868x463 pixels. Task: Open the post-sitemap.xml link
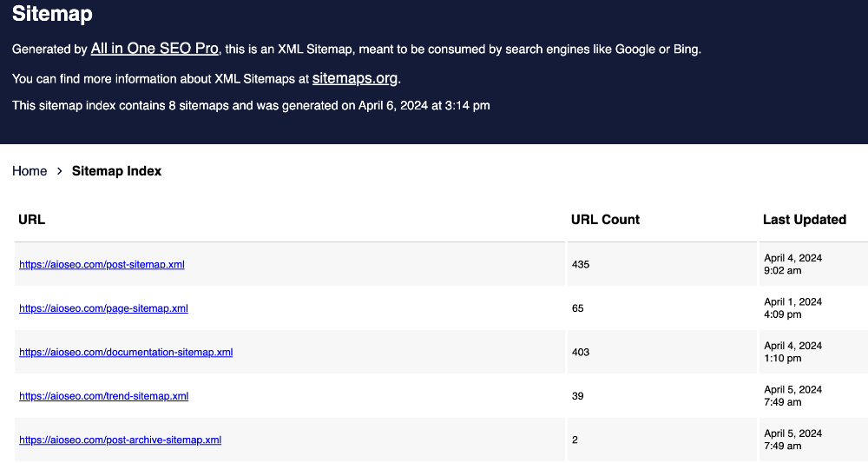click(x=102, y=264)
